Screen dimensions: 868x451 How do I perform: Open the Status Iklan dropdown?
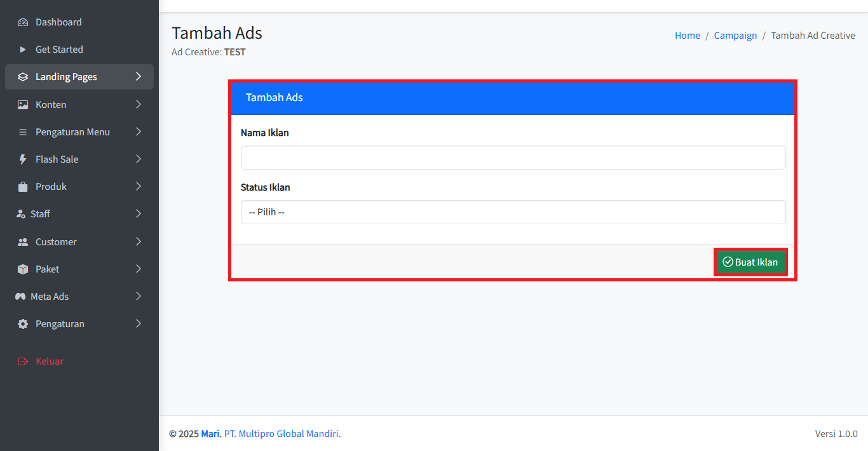(513, 212)
